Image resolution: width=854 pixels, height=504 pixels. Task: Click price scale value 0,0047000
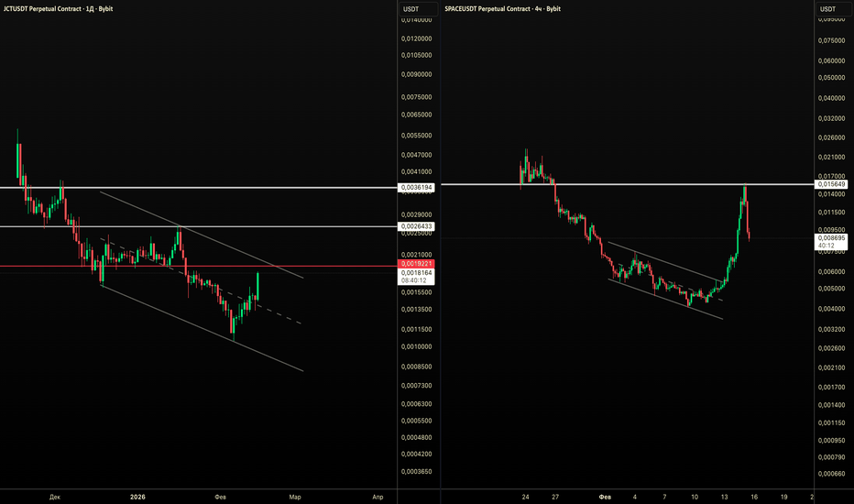click(x=417, y=155)
